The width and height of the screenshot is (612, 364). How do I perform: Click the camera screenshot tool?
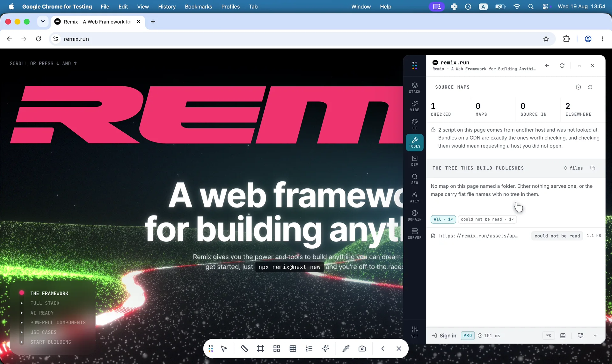click(x=362, y=349)
